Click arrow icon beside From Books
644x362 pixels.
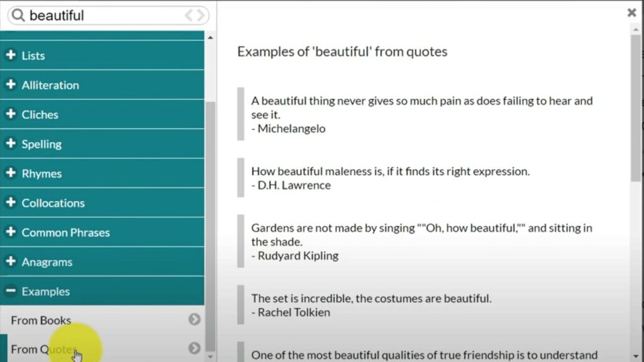pyautogui.click(x=194, y=319)
